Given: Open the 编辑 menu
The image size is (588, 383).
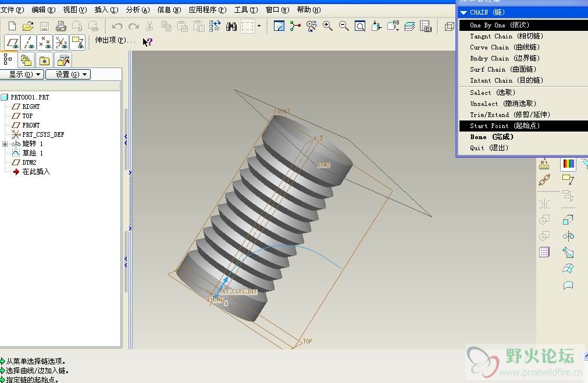Looking at the screenshot, I should pos(44,10).
